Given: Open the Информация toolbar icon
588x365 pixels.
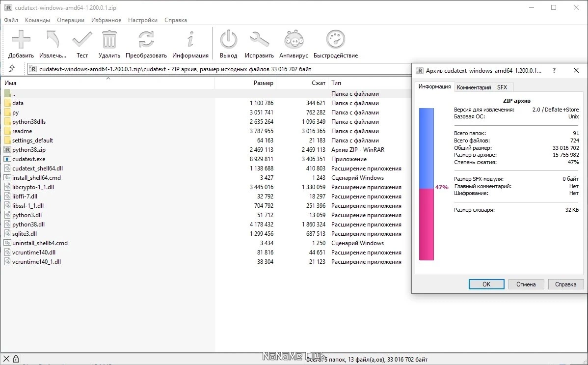Looking at the screenshot, I should [x=190, y=39].
